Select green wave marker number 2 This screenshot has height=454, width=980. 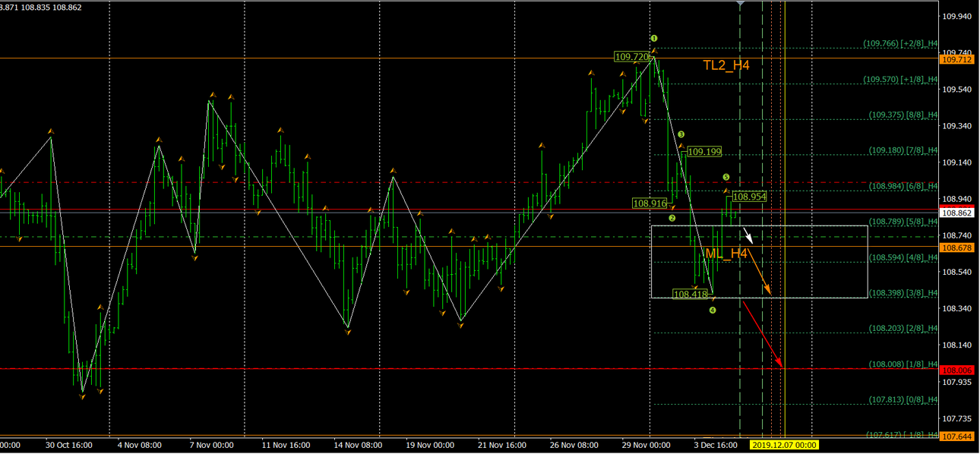(x=672, y=218)
